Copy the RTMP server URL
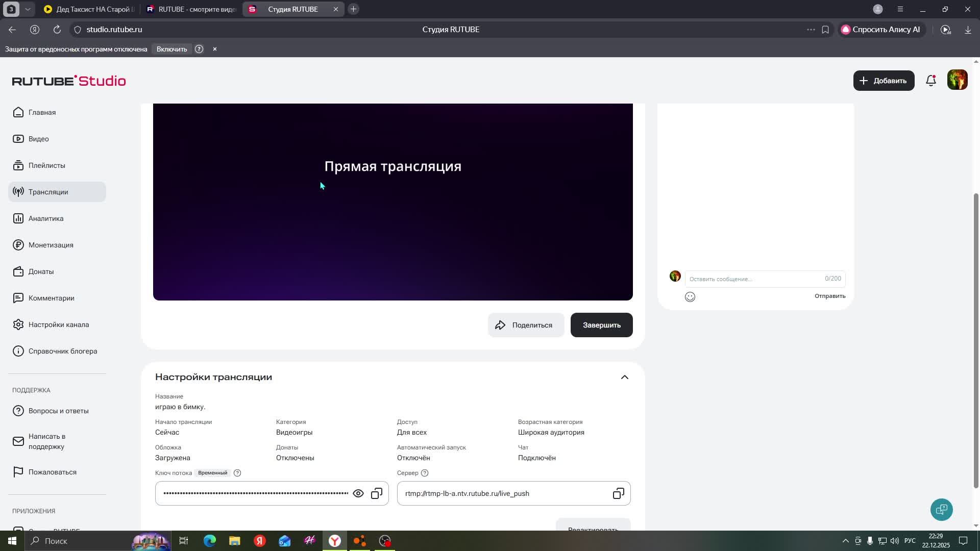The height and width of the screenshot is (551, 980). tap(618, 493)
